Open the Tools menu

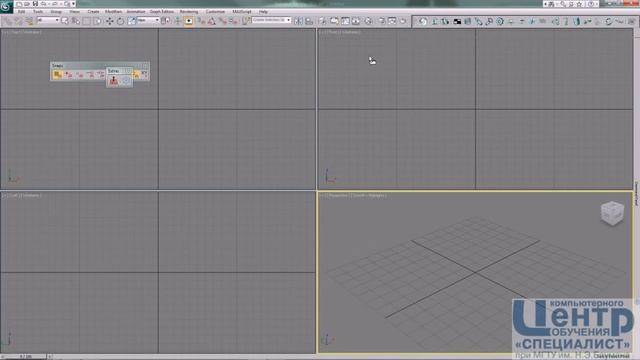38,11
